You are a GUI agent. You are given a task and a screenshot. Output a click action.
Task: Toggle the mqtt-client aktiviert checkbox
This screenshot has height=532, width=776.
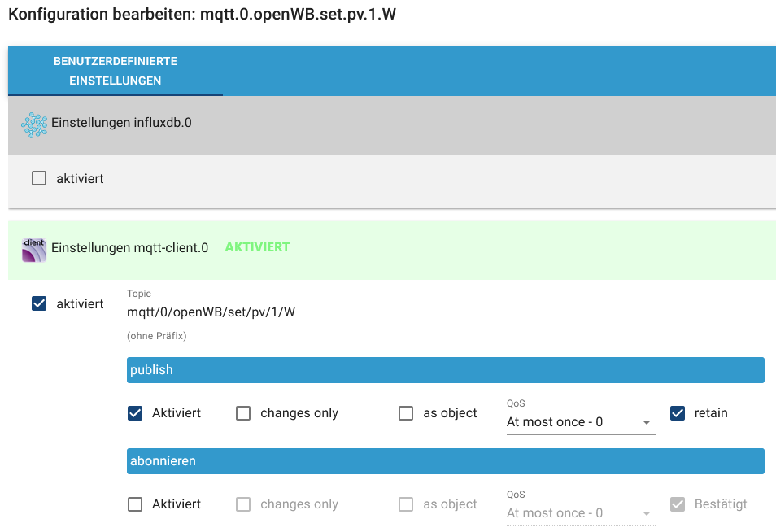39,303
